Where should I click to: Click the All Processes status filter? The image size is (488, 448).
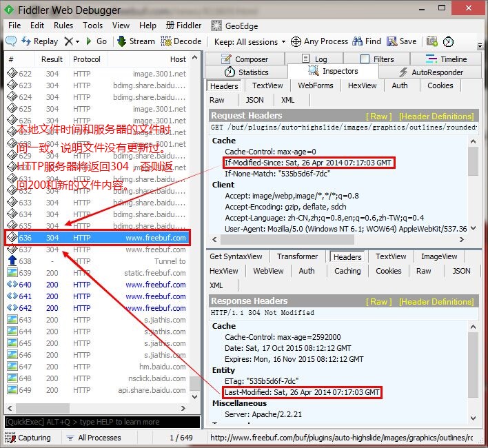tap(94, 438)
